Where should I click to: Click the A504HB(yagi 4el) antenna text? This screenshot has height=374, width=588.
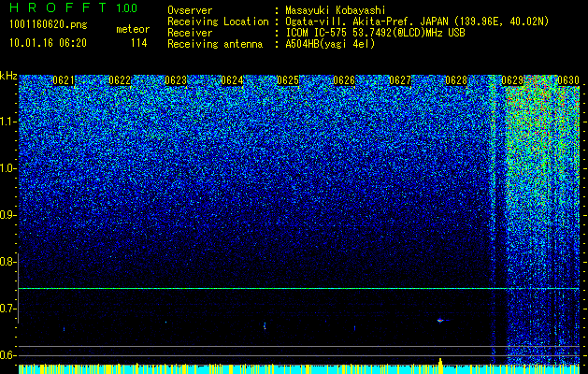tap(330, 44)
